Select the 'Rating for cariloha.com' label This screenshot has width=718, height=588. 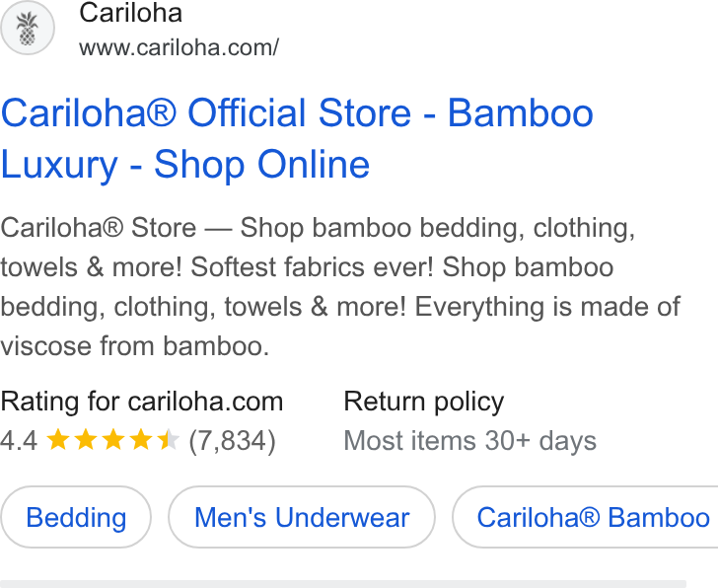click(x=142, y=402)
